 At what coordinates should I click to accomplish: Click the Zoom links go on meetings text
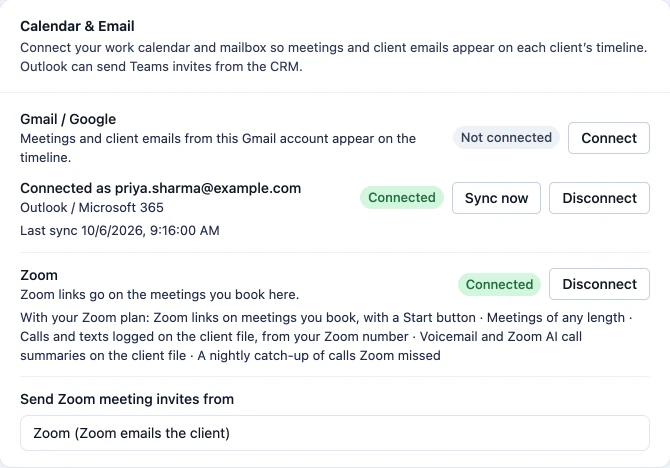pyautogui.click(x=159, y=295)
